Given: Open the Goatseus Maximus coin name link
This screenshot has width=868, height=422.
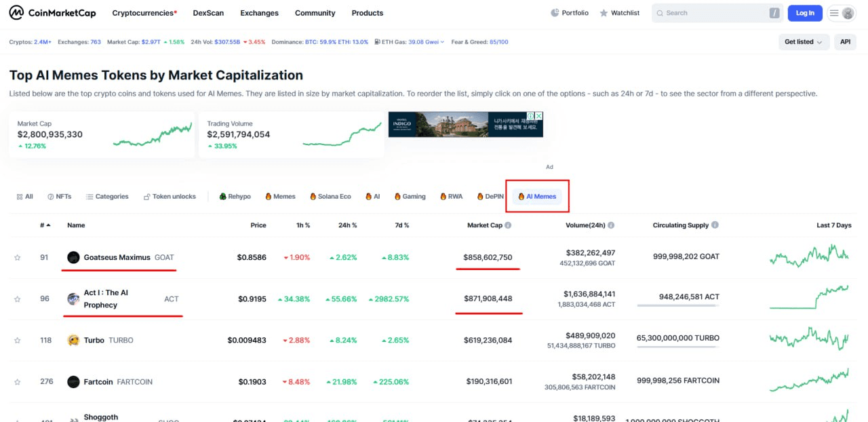Looking at the screenshot, I should tap(117, 258).
